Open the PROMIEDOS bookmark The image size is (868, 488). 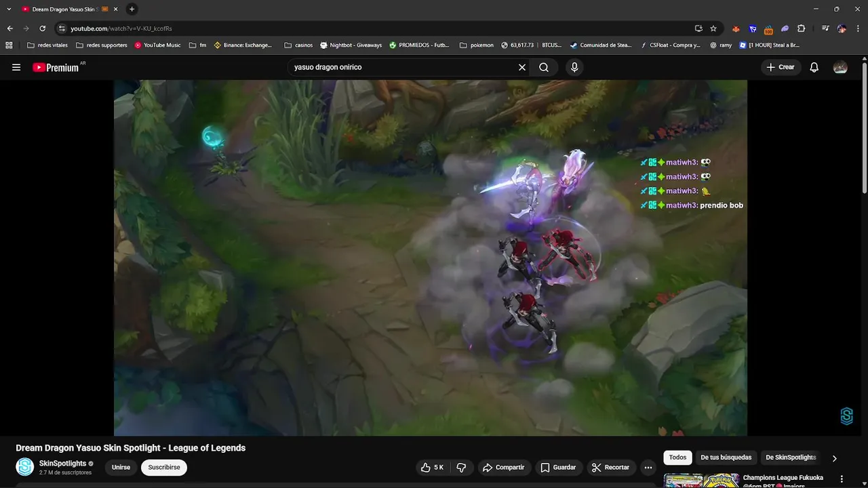[x=419, y=45]
